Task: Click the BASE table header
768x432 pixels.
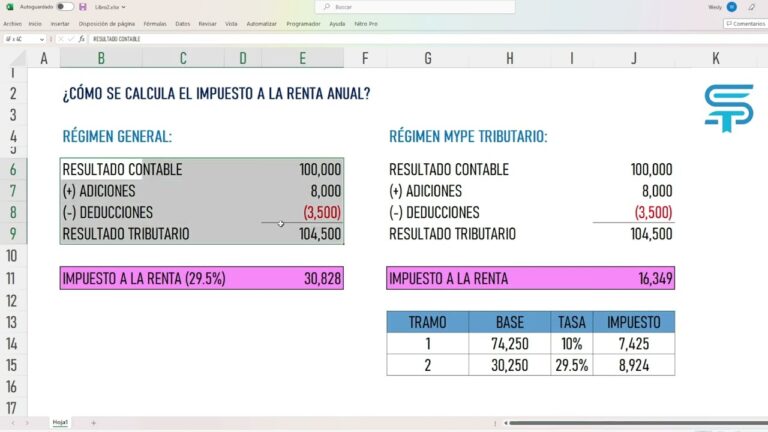Action: point(509,322)
